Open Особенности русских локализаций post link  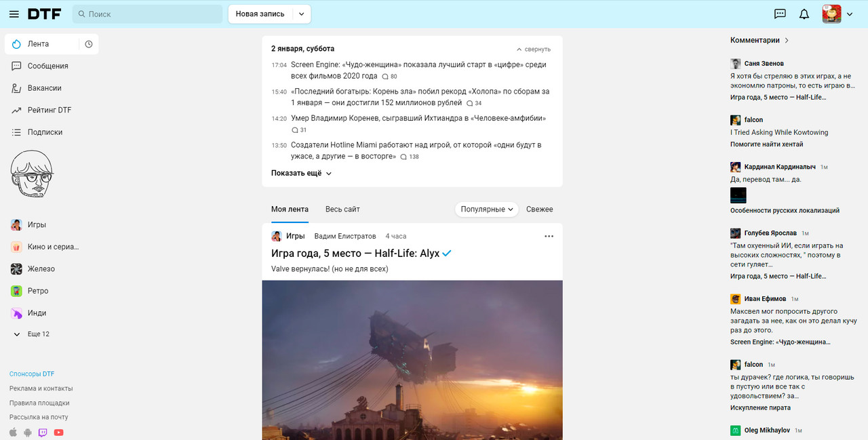pos(785,211)
